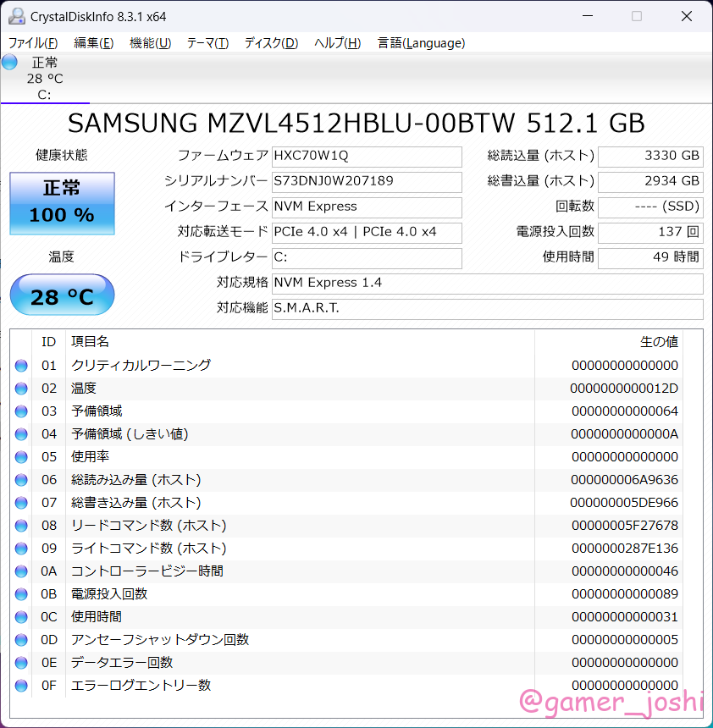Viewport: 713px width, 728px height.
Task: Select the 総書き込み量 (ホスト) row
Action: tap(346, 502)
